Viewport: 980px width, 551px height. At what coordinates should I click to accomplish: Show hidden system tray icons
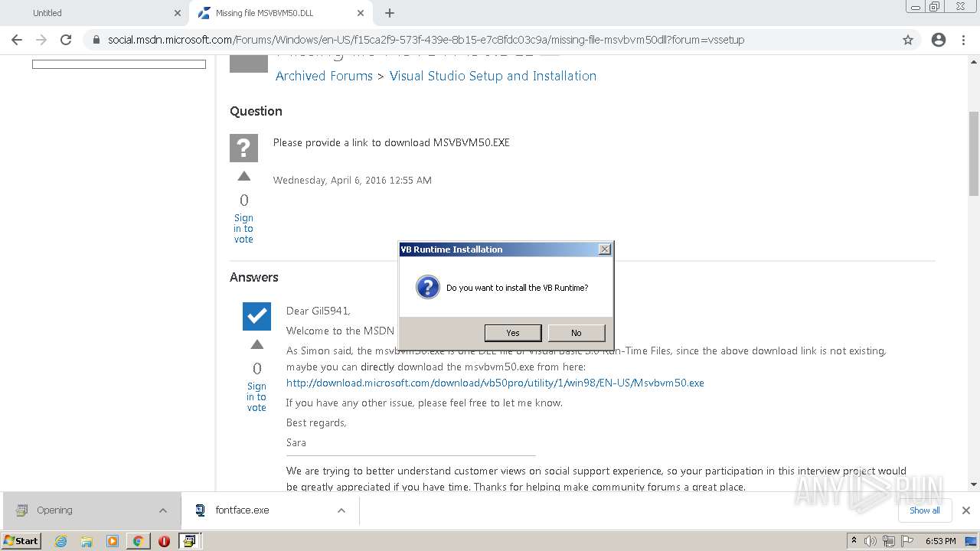coord(854,541)
